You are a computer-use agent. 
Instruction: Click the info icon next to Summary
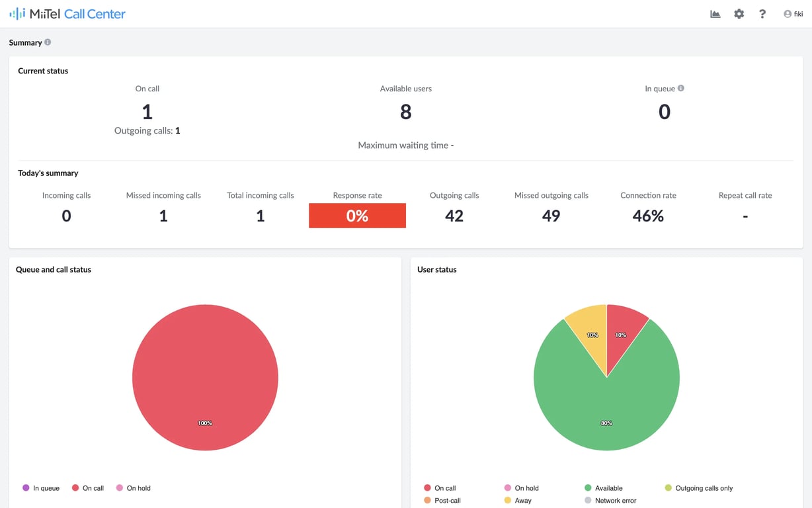pyautogui.click(x=48, y=42)
